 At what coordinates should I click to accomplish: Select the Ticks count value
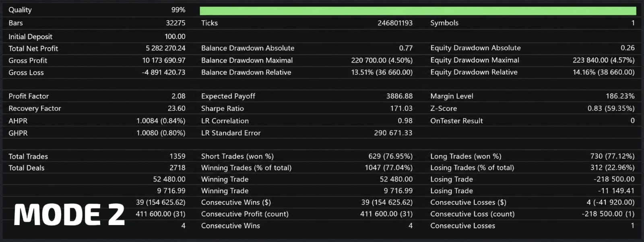pos(395,23)
